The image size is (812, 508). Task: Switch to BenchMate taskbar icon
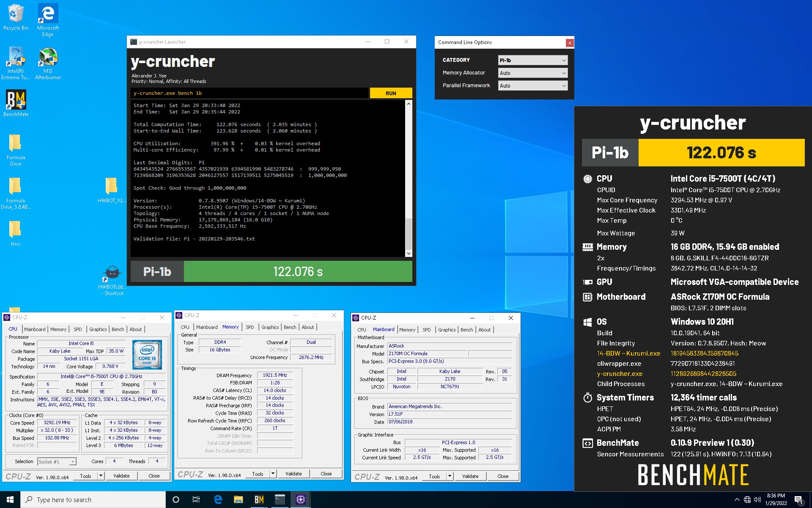259,500
